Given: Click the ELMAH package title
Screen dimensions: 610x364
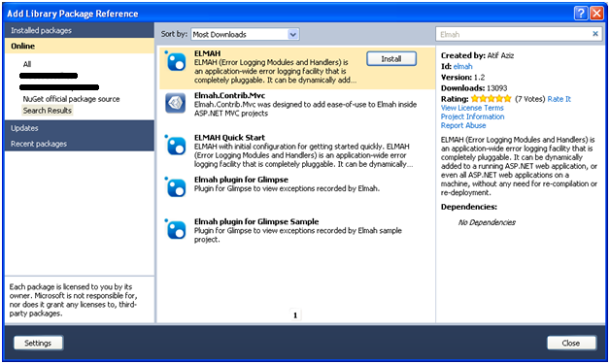Looking at the screenshot, I should pos(207,53).
